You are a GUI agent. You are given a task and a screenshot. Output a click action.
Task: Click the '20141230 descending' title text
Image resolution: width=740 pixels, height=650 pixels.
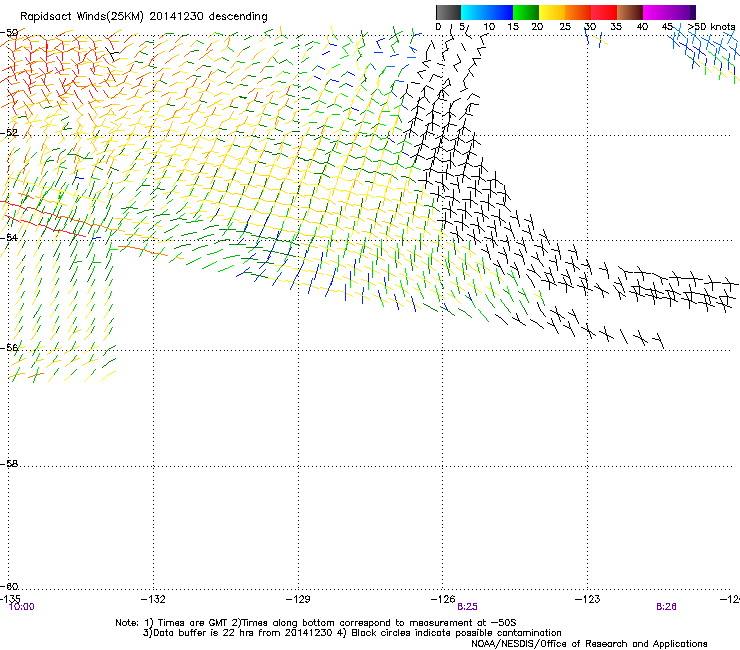tap(208, 17)
